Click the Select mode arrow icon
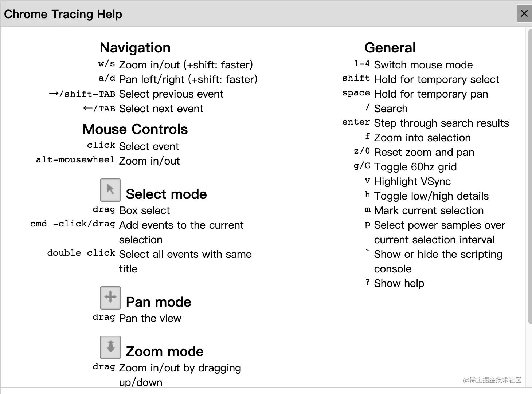The width and height of the screenshot is (532, 394). pyautogui.click(x=110, y=190)
